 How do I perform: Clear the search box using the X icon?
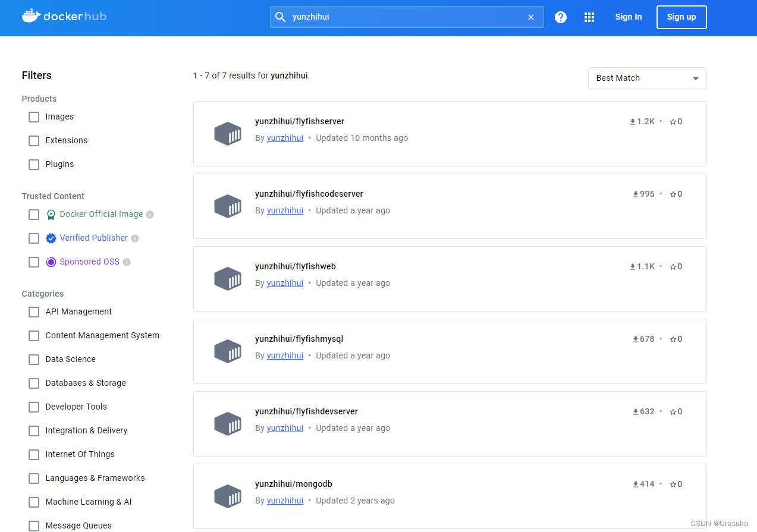pos(530,17)
